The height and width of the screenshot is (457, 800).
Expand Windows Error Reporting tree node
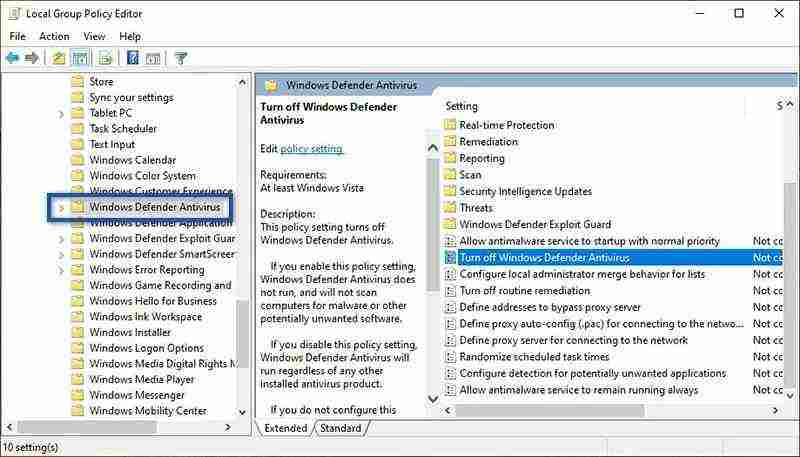(x=61, y=270)
